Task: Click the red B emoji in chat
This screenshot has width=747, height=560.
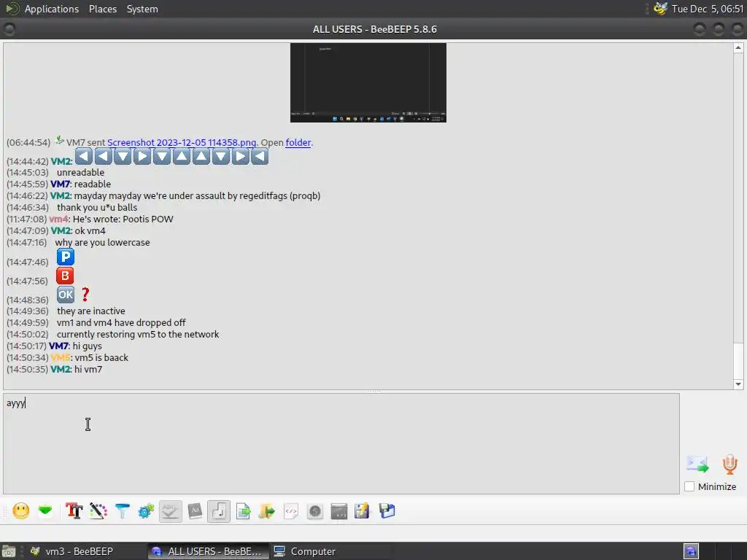Action: (65, 276)
